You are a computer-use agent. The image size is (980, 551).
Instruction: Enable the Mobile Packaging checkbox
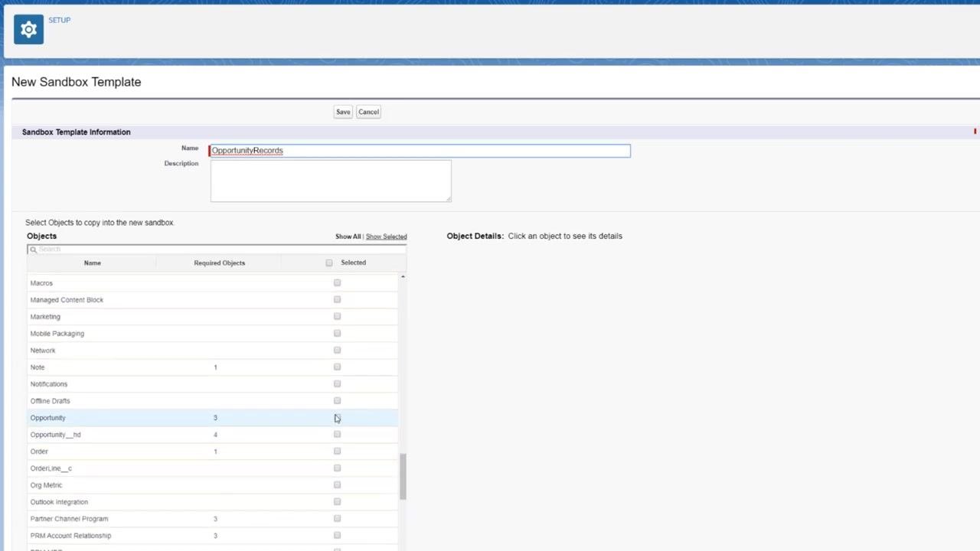pos(337,333)
